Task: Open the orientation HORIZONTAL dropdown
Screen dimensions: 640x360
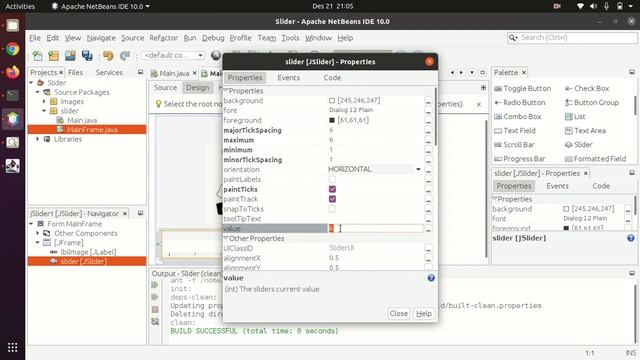Action: tap(418, 169)
